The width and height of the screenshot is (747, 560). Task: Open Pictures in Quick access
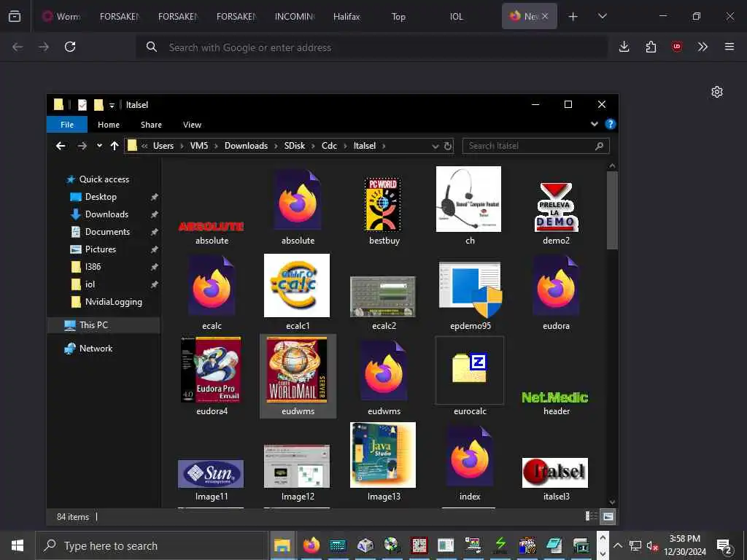tap(100, 249)
